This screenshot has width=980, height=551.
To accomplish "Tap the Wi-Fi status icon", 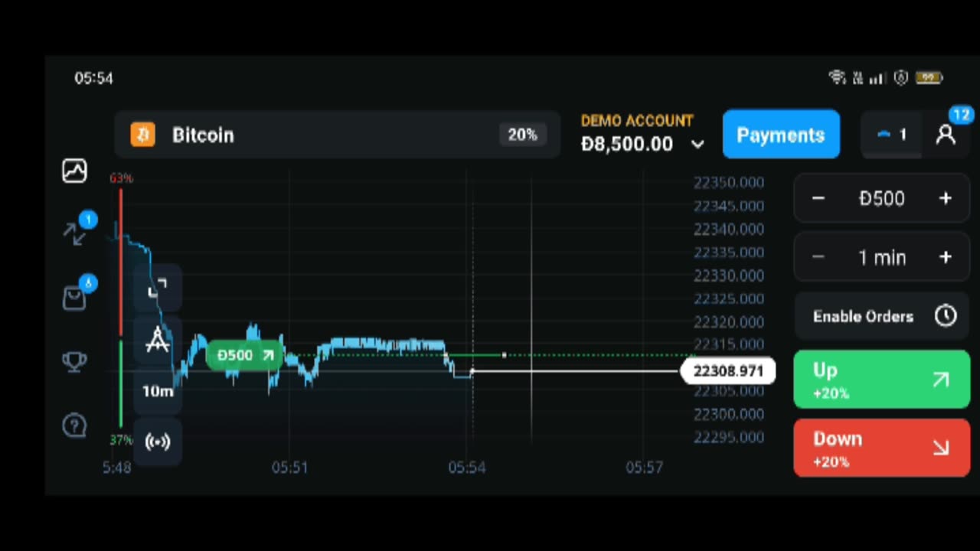I will [x=838, y=77].
